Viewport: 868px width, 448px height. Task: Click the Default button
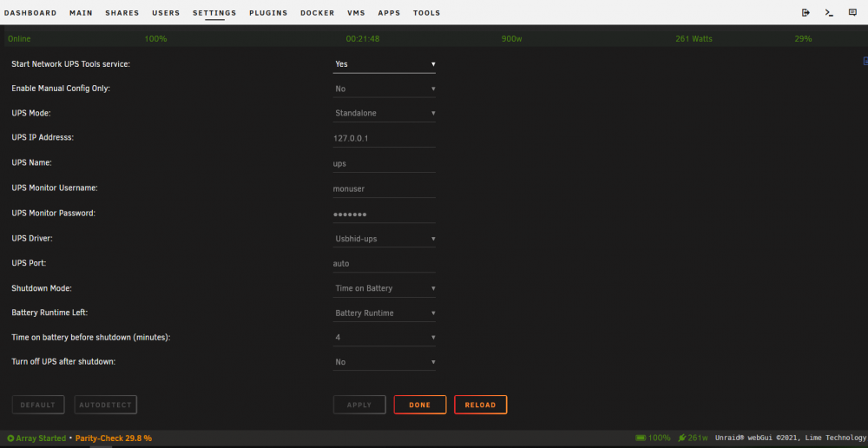tap(38, 405)
